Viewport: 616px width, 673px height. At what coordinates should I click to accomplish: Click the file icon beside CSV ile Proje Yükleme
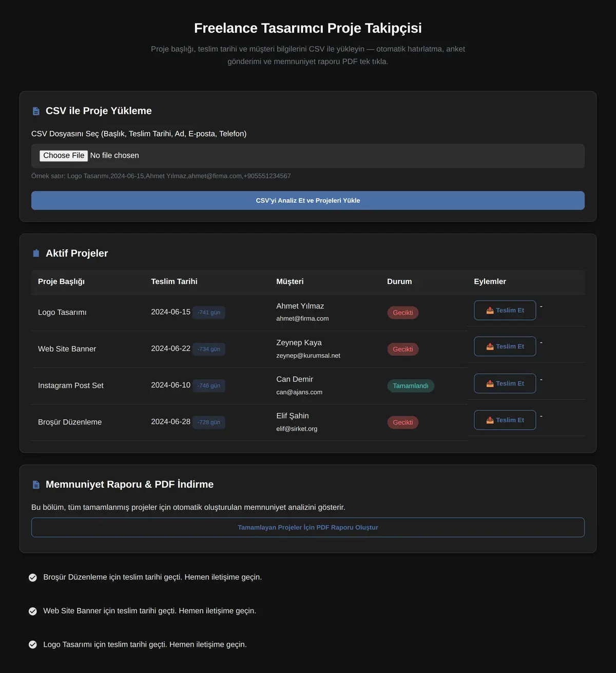(36, 111)
